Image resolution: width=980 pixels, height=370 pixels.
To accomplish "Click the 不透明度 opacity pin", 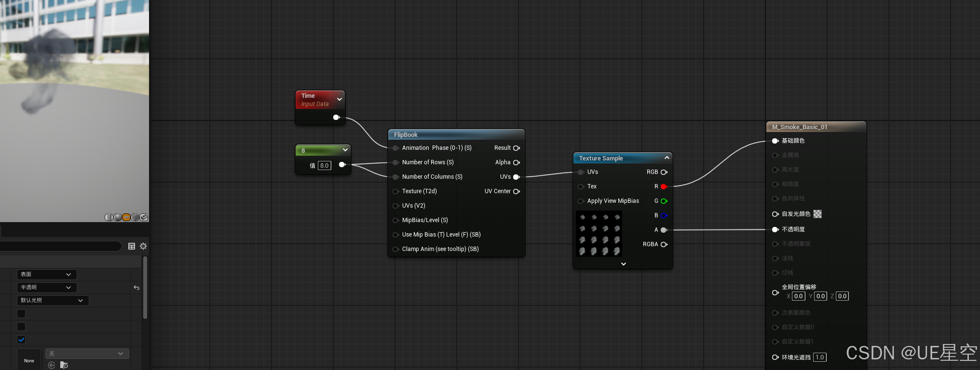I will (x=776, y=229).
